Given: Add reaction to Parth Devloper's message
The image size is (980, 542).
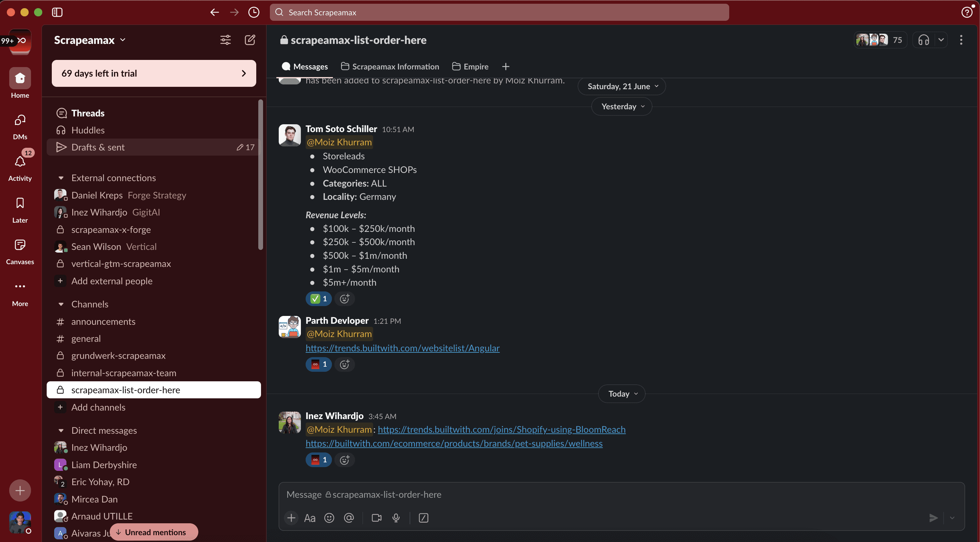Looking at the screenshot, I should click(x=344, y=364).
